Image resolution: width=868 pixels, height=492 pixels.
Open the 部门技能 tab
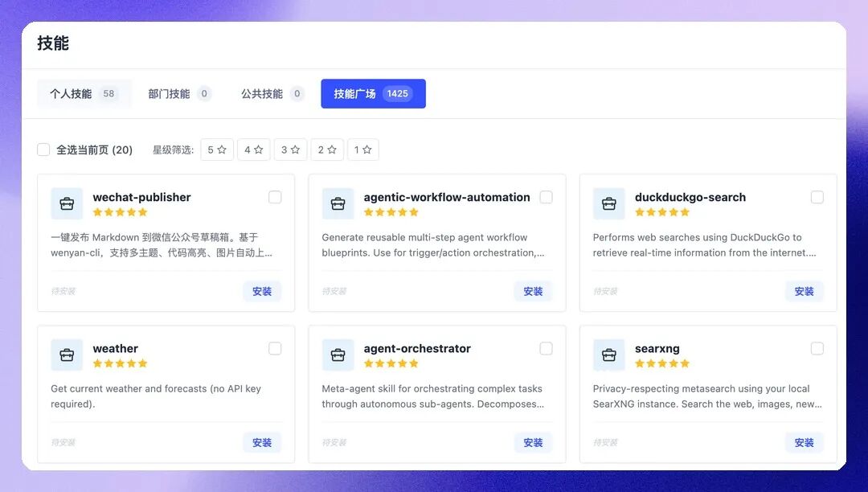(179, 93)
